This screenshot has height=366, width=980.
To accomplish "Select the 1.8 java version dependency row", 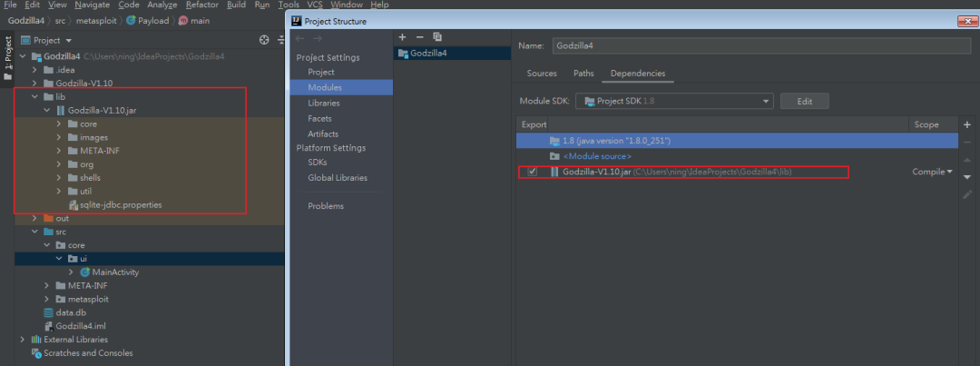I will [738, 141].
